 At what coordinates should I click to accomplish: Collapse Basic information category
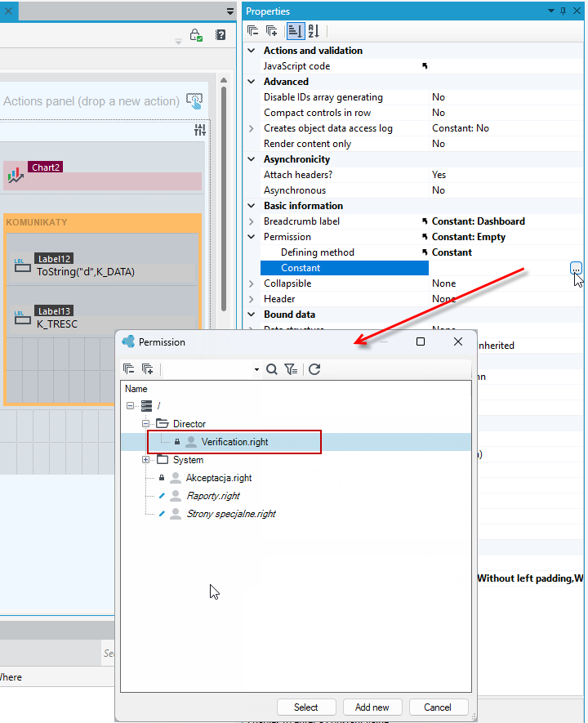[252, 206]
